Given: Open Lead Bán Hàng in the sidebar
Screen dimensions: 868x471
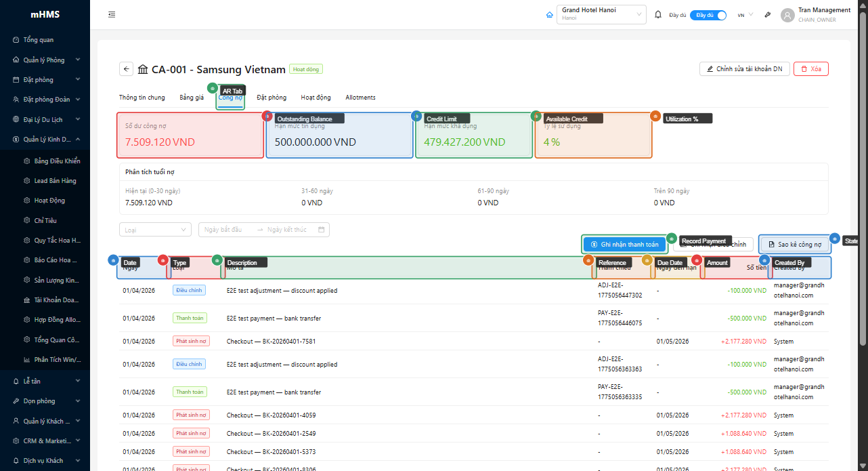Looking at the screenshot, I should pos(55,181).
